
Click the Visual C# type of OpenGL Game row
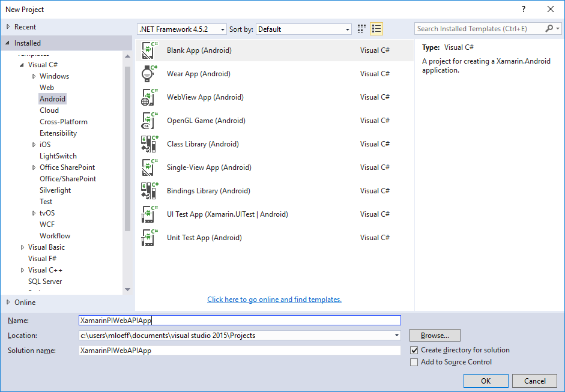click(x=375, y=121)
